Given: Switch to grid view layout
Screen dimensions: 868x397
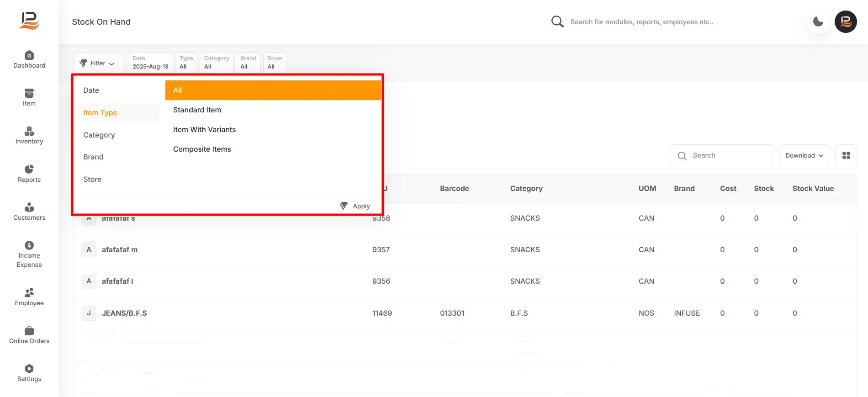Looking at the screenshot, I should tap(846, 155).
